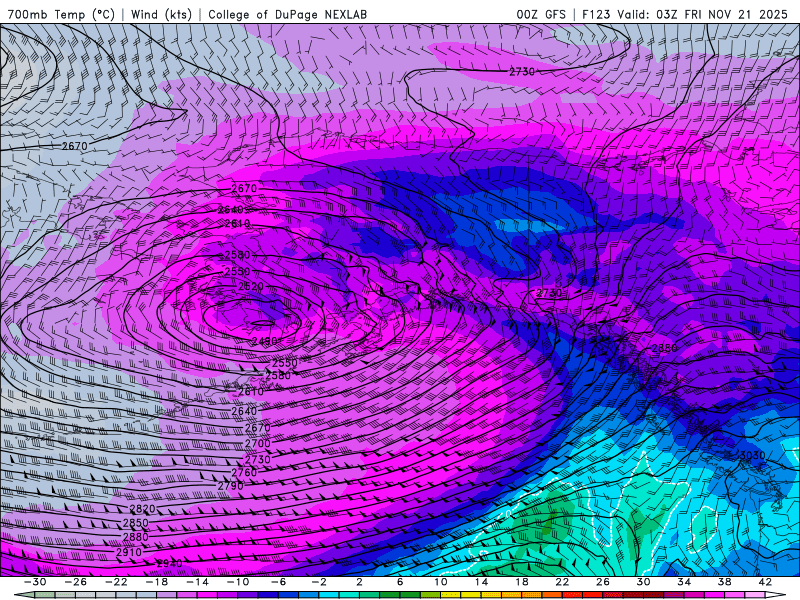Click the 2790 height contour label

click(x=231, y=486)
